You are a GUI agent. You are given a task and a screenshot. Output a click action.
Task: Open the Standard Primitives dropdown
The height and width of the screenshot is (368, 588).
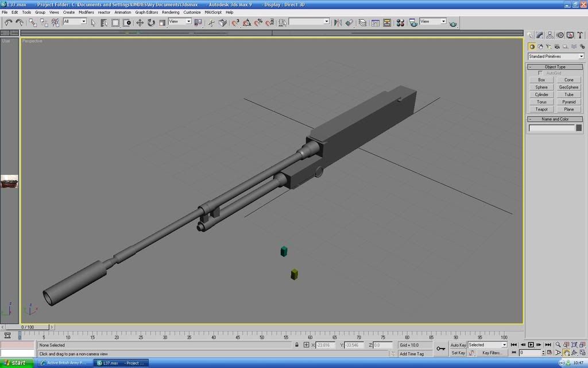(555, 56)
